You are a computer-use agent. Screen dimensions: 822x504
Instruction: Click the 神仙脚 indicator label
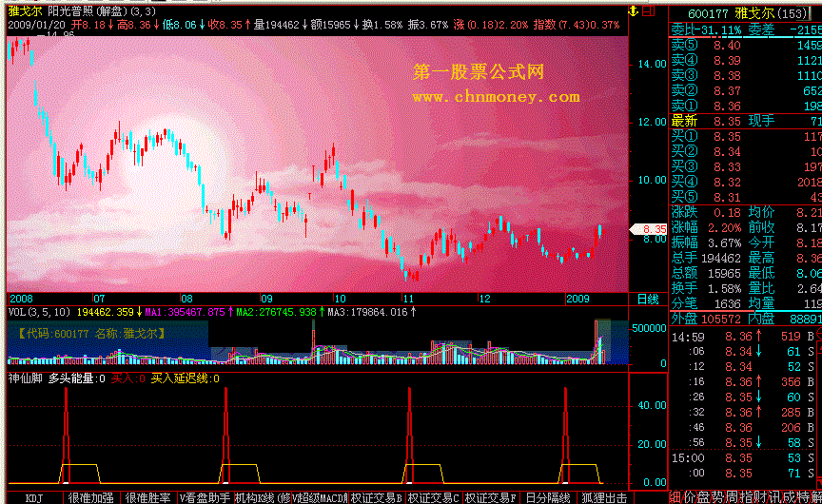[x=25, y=378]
